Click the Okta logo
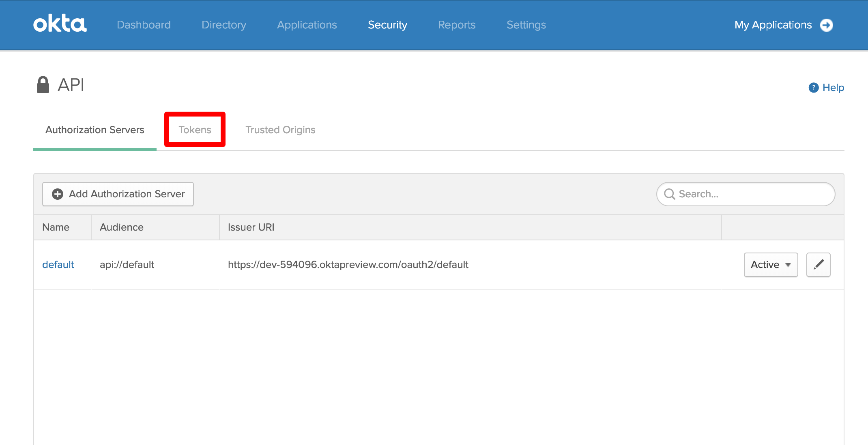This screenshot has height=445, width=868. (60, 24)
